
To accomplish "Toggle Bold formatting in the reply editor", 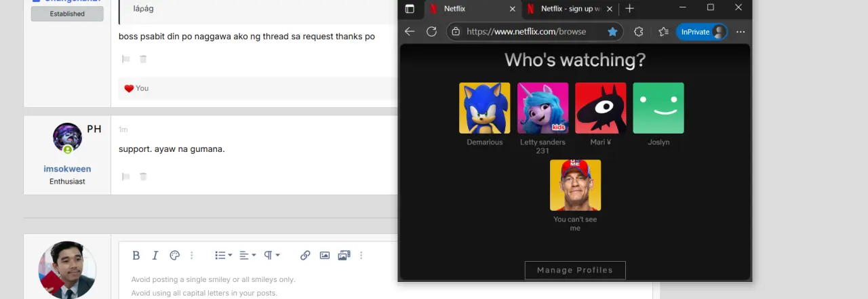I will [x=136, y=256].
